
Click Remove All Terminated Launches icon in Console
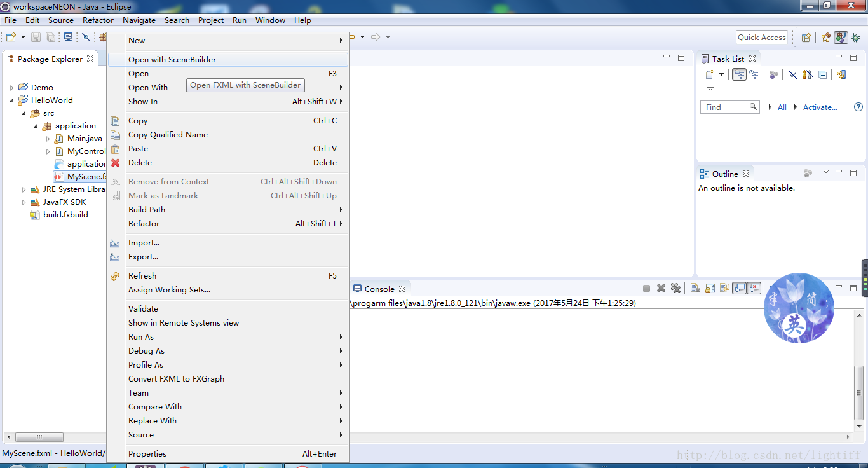pos(675,288)
